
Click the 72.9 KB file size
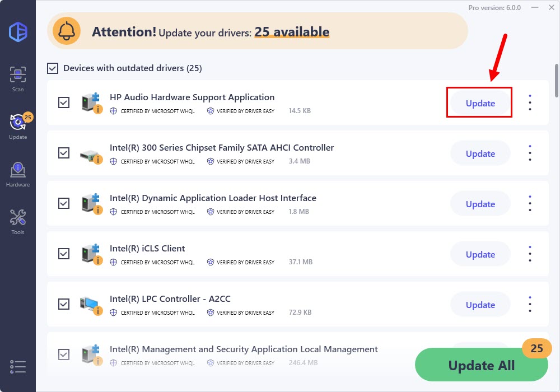coord(300,312)
